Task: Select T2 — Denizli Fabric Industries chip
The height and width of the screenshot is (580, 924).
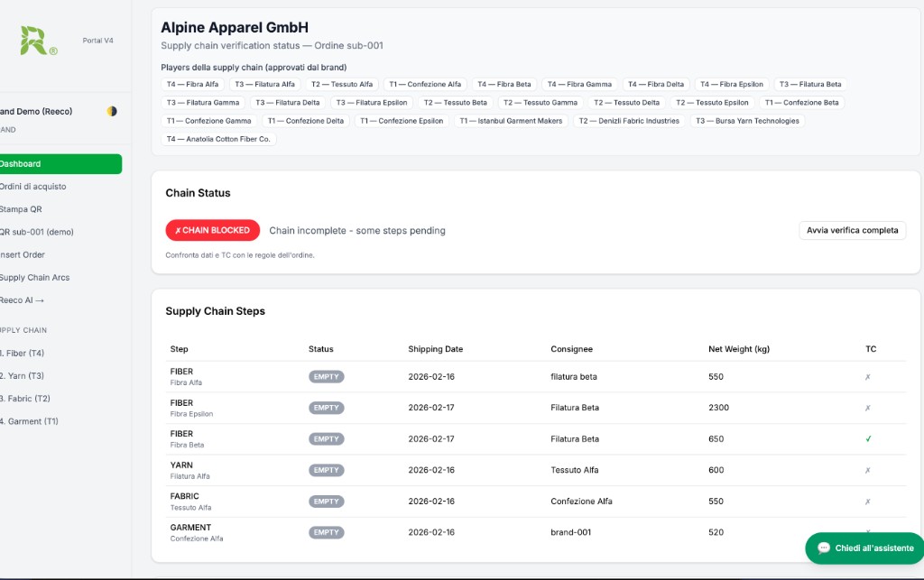Action: [x=629, y=121]
